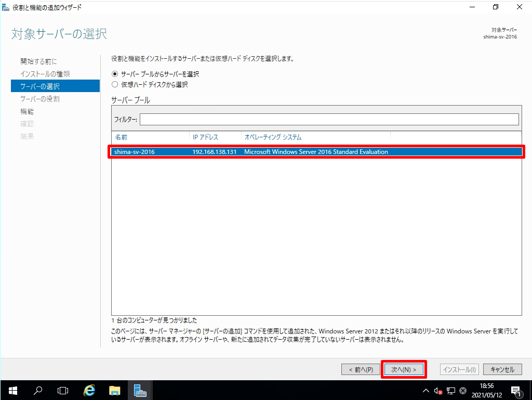
Task: Click the キャンセル button
Action: click(502, 369)
